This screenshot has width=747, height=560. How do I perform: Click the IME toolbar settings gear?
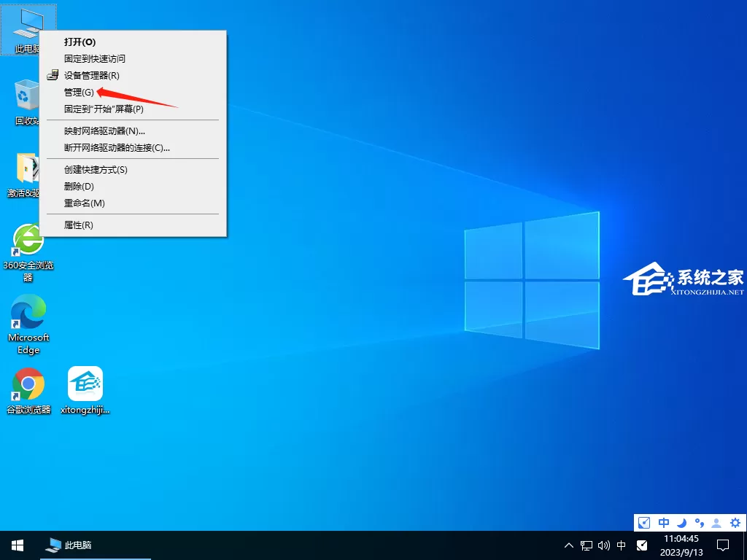tap(735, 523)
